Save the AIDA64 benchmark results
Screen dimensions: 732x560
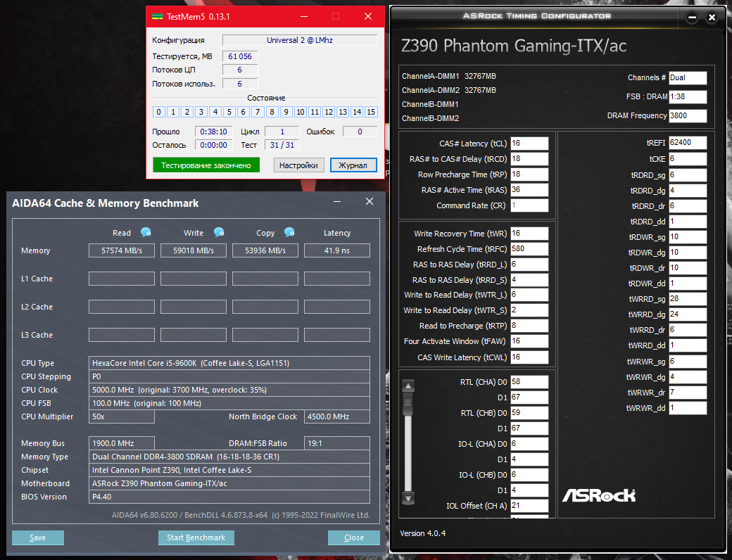point(38,537)
